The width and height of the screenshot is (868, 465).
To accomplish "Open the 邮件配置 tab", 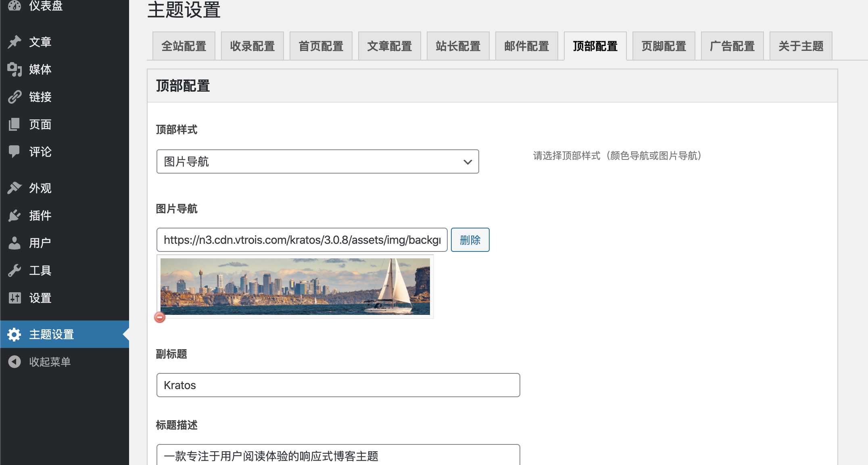I will pyautogui.click(x=526, y=46).
